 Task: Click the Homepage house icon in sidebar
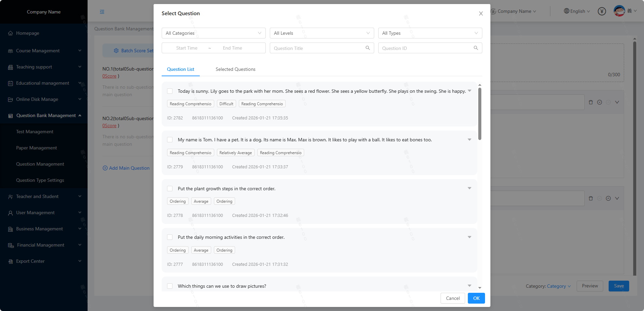(10, 33)
